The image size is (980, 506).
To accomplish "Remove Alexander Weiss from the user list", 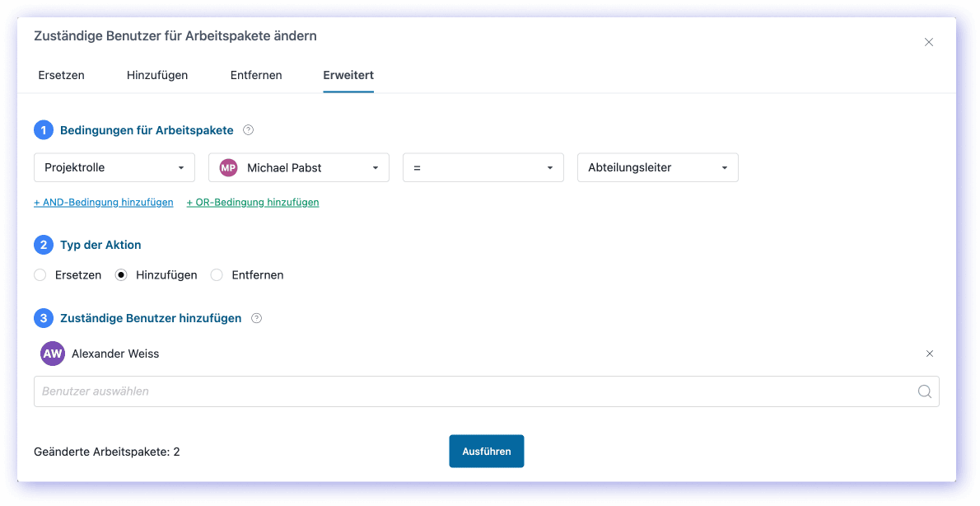I will tap(930, 354).
